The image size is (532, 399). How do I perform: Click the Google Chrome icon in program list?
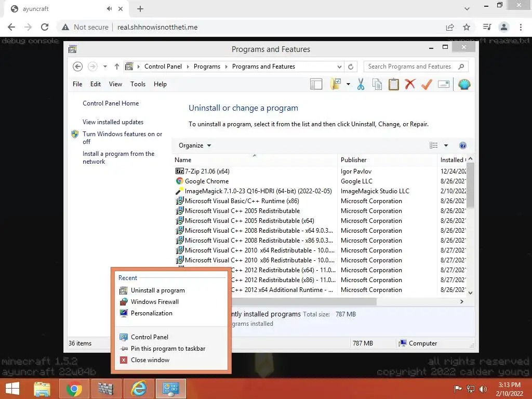(179, 181)
